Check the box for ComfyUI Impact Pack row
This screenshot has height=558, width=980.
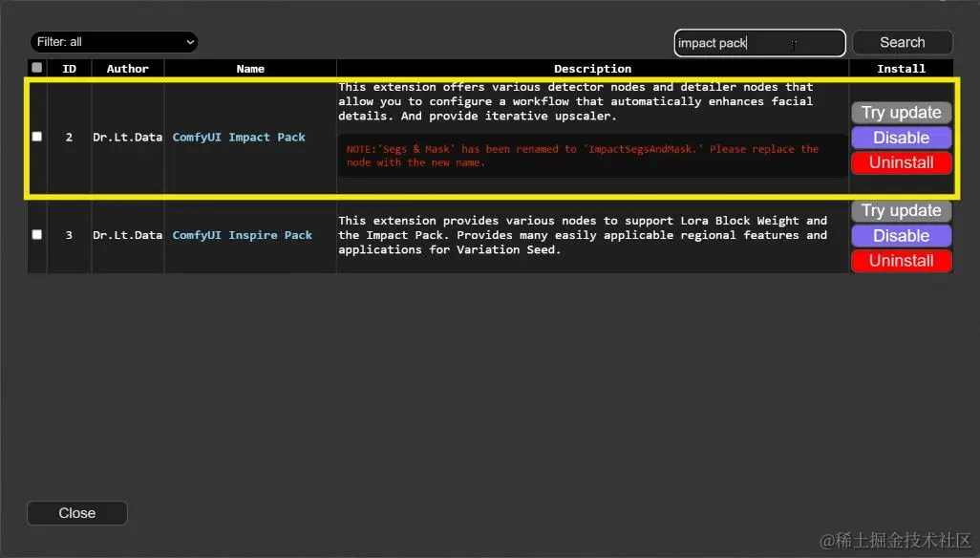point(37,137)
